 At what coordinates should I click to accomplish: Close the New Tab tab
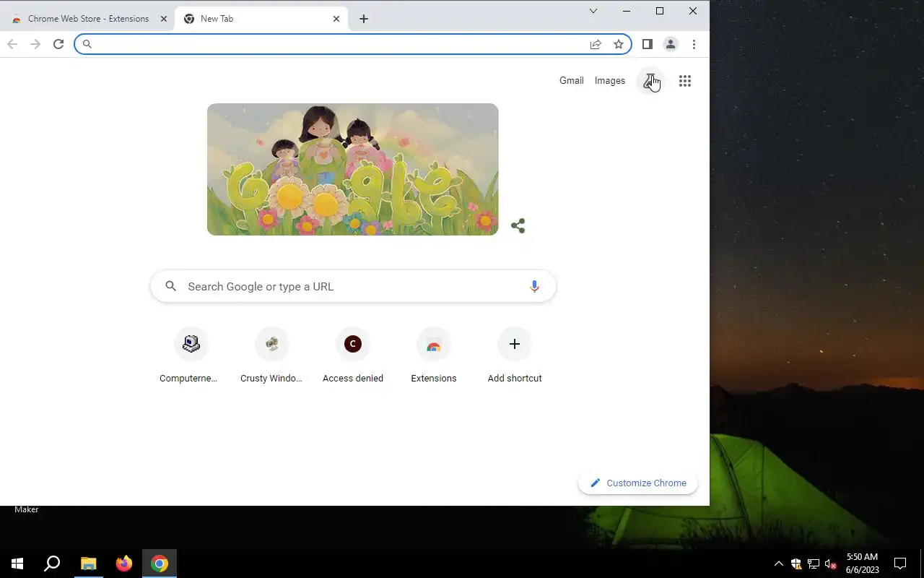336,19
